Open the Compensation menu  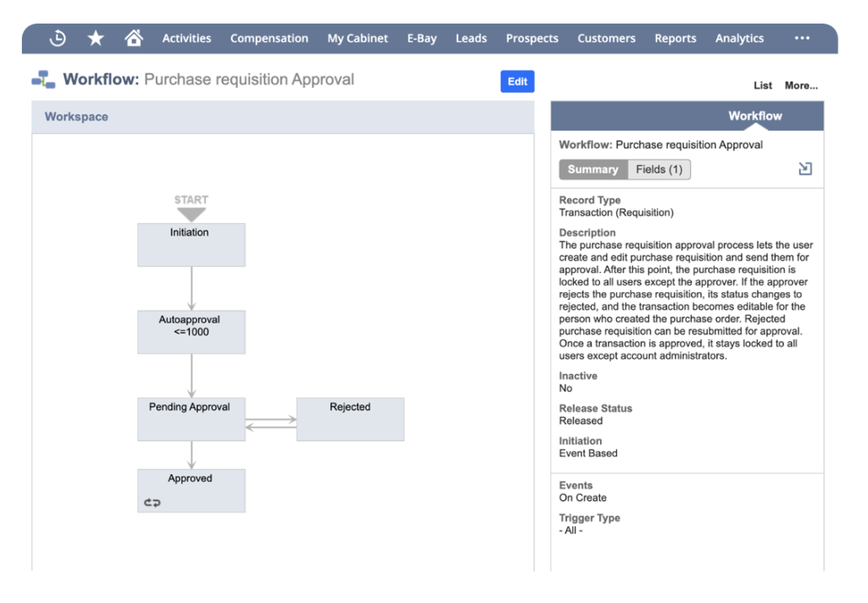[269, 38]
